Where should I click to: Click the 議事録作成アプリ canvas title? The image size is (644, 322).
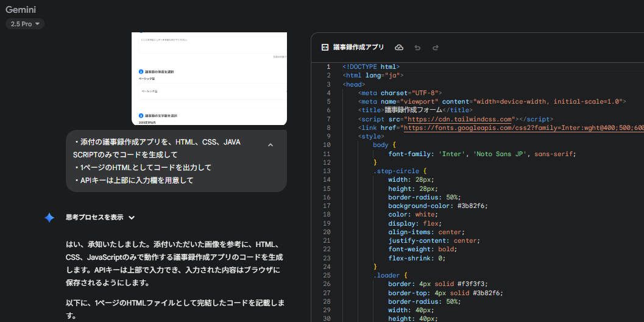pyautogui.click(x=358, y=47)
